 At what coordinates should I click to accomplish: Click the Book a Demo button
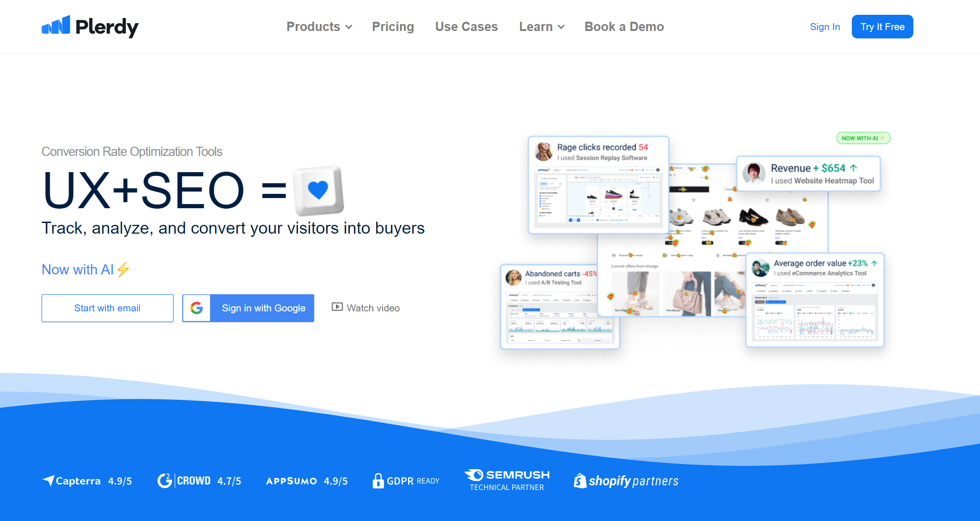624,26
